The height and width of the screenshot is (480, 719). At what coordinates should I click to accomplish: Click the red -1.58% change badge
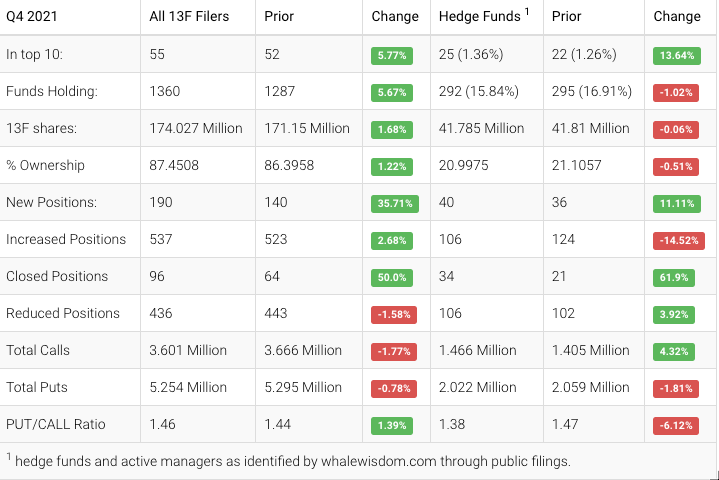[392, 314]
